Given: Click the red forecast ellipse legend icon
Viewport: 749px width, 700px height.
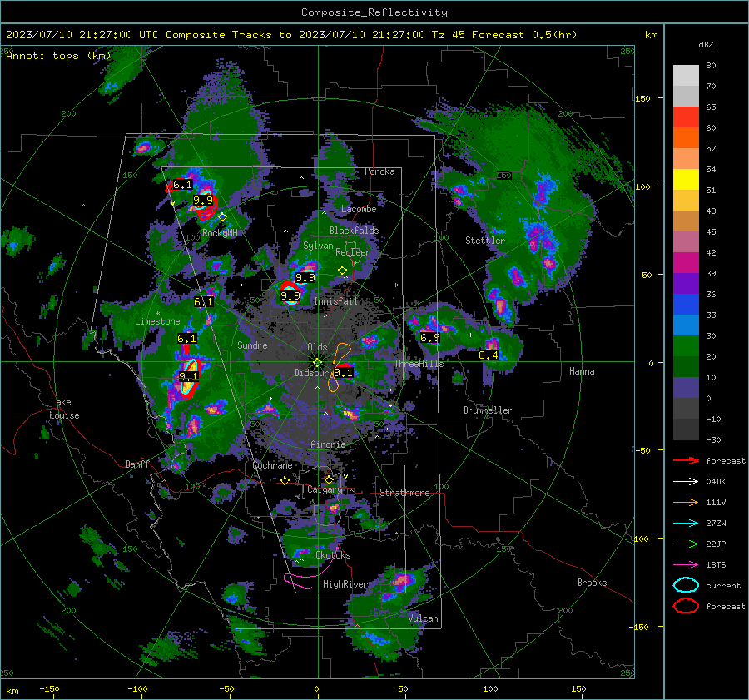Looking at the screenshot, I should click(686, 606).
